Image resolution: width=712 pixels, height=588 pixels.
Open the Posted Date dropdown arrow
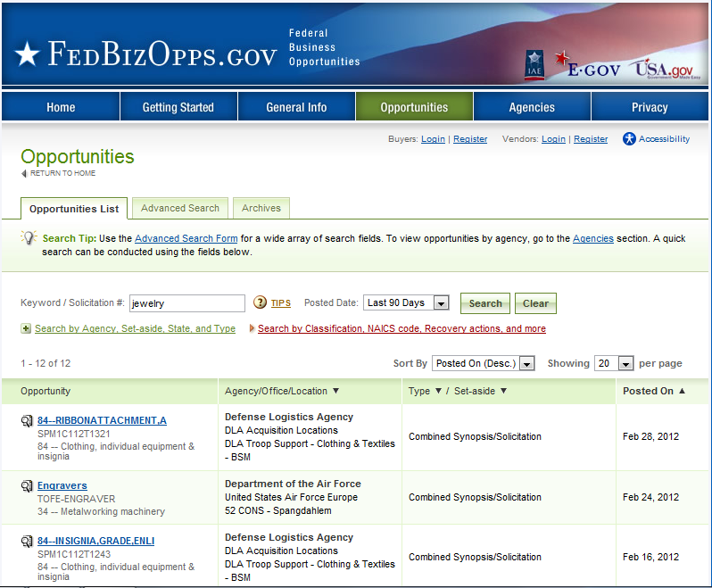tap(441, 302)
